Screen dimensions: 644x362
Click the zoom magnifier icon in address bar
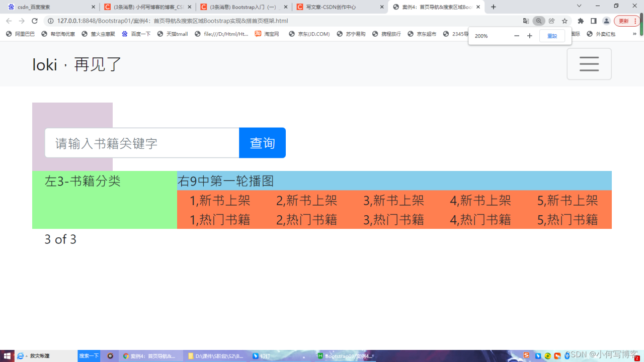tap(539, 21)
